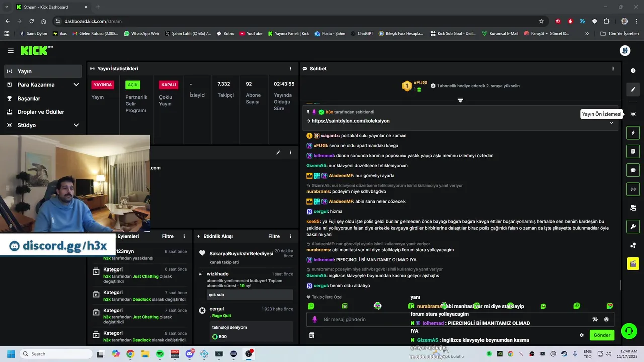Image resolution: width=644 pixels, height=362 pixels.
Task: Click the lightning bolt quick actions icon
Action: (633, 133)
